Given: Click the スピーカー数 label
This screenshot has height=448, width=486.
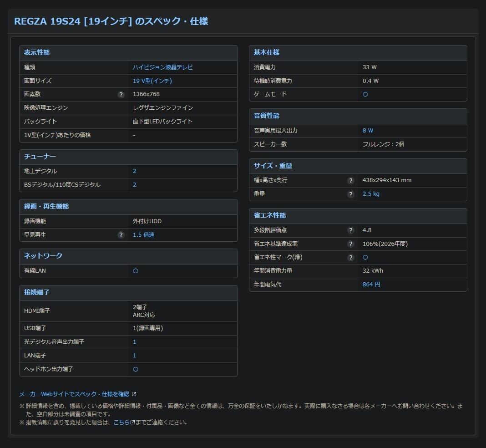Looking at the screenshot, I should (x=270, y=144).
